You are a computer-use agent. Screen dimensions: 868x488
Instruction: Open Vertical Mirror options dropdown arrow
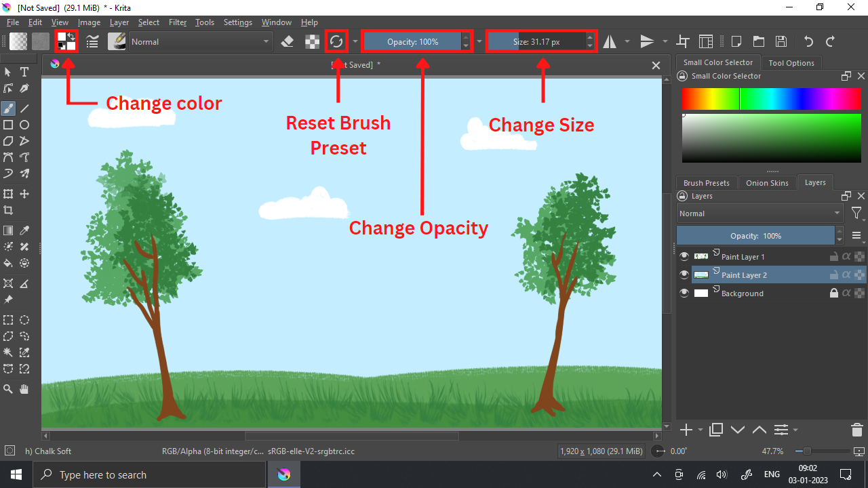665,41
